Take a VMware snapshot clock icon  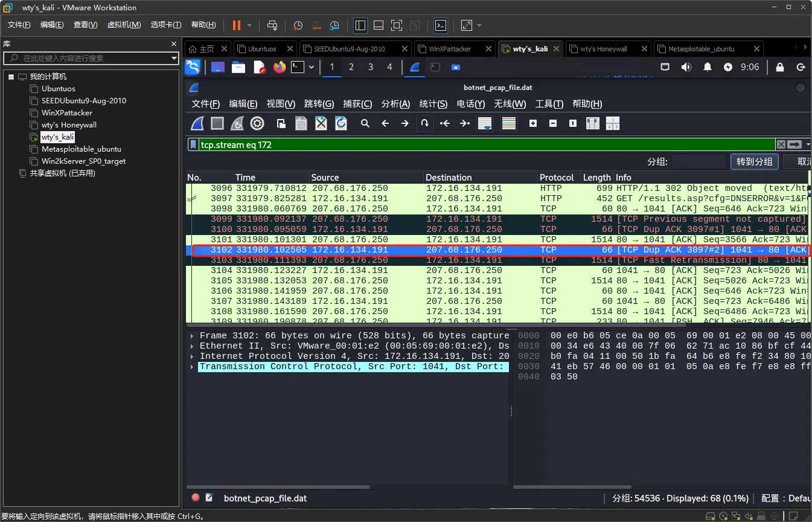click(x=298, y=25)
